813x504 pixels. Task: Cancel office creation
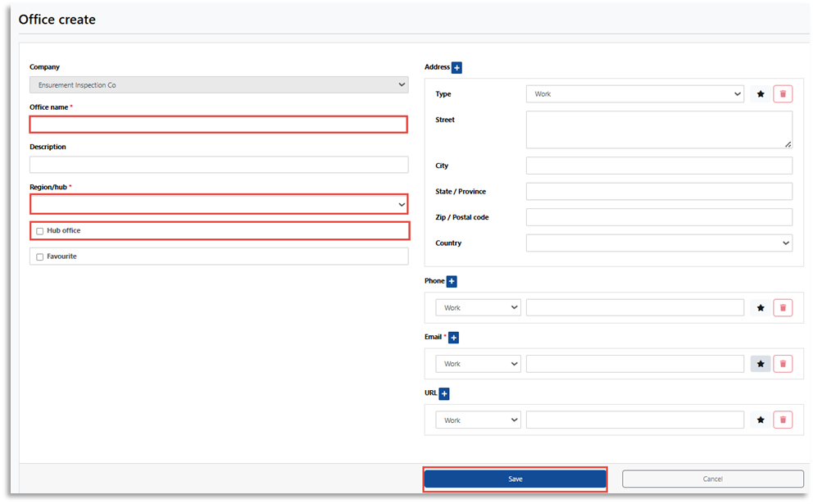[x=713, y=479]
